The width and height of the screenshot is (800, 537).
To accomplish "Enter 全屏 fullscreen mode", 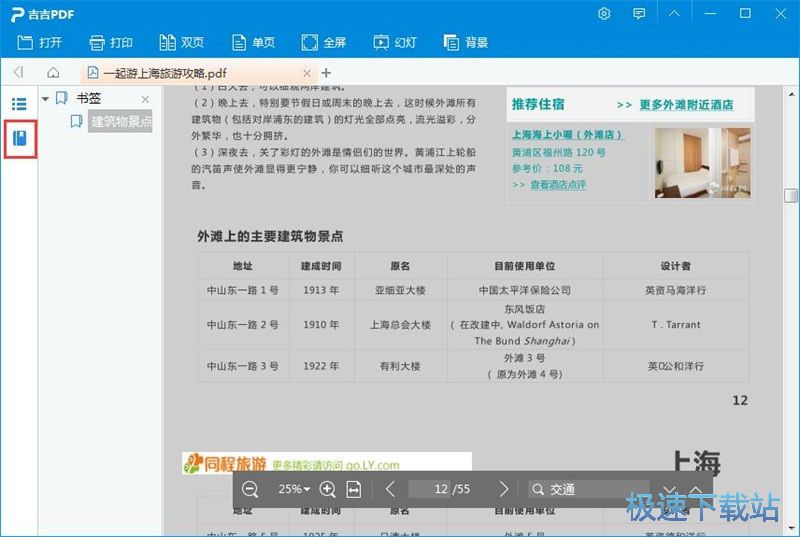I will pyautogui.click(x=323, y=42).
